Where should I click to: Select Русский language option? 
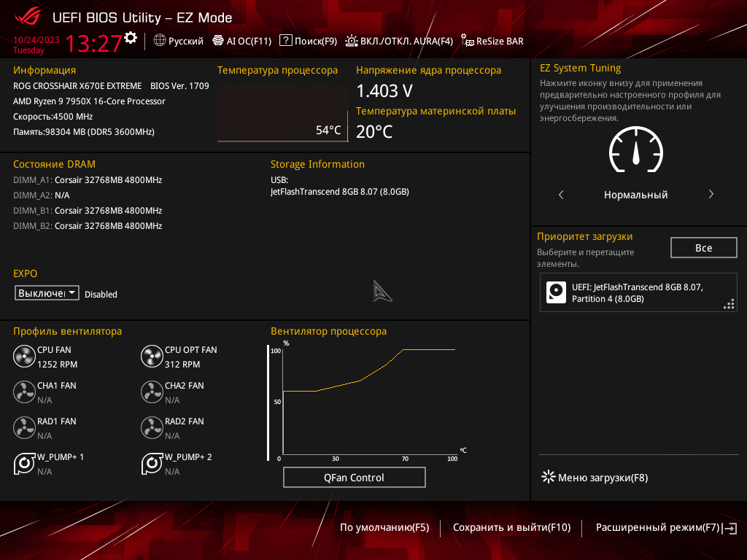(x=186, y=41)
